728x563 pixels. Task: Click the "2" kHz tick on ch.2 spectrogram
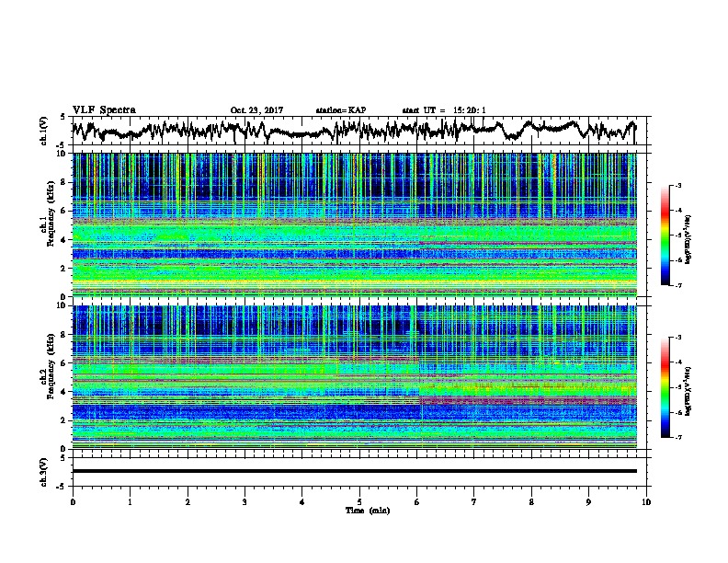[x=64, y=420]
